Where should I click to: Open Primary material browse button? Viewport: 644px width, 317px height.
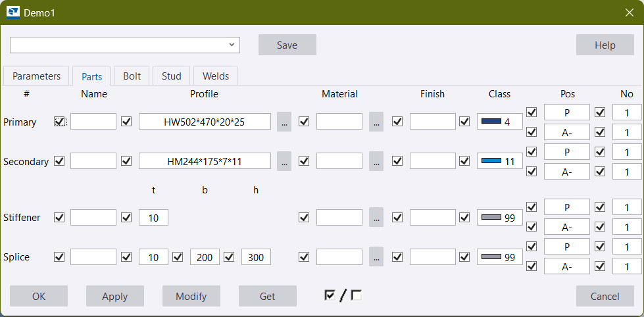point(376,122)
